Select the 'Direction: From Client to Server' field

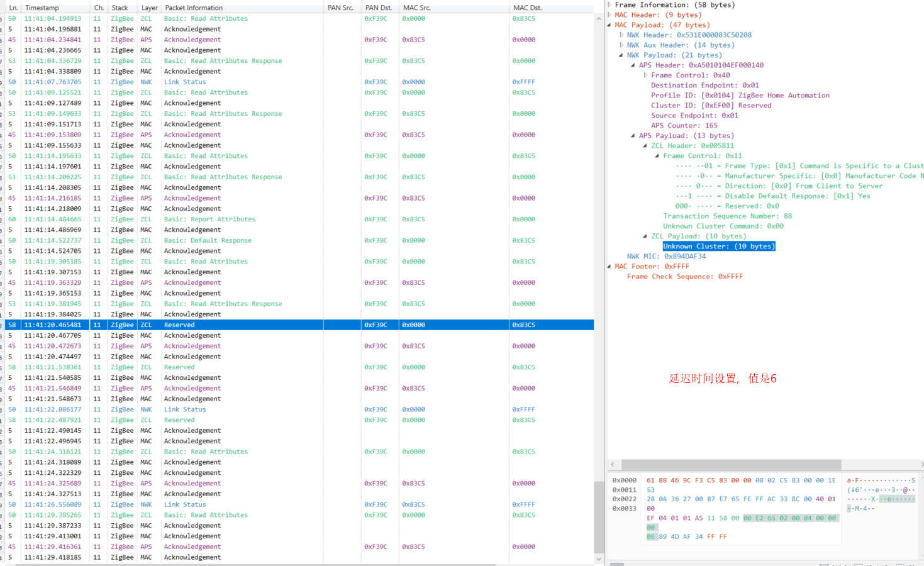point(779,186)
